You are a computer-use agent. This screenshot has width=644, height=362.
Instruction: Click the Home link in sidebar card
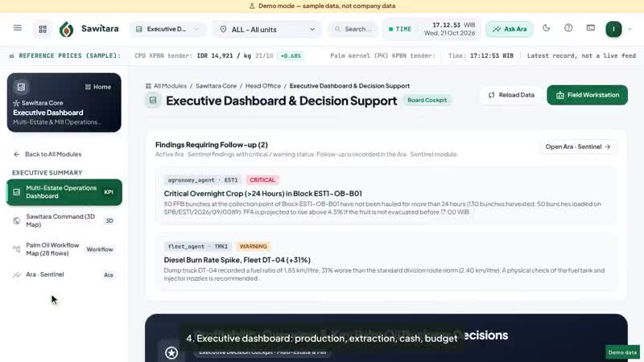pyautogui.click(x=97, y=87)
